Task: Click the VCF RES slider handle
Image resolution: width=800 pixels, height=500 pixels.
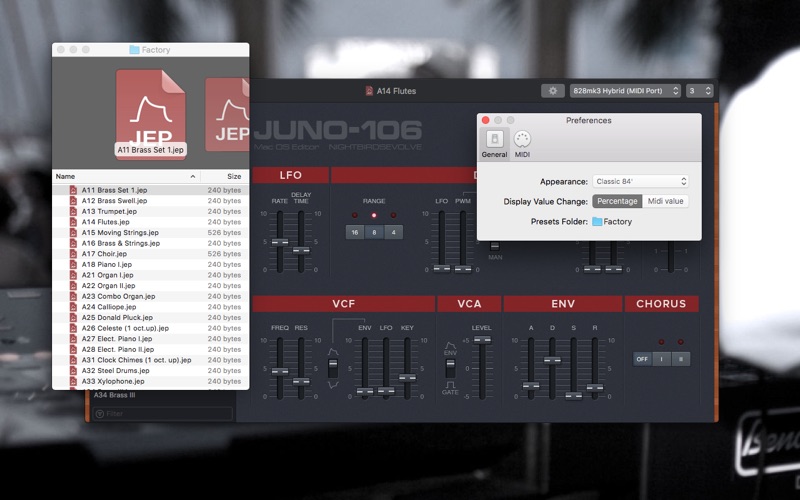Action: (x=301, y=381)
